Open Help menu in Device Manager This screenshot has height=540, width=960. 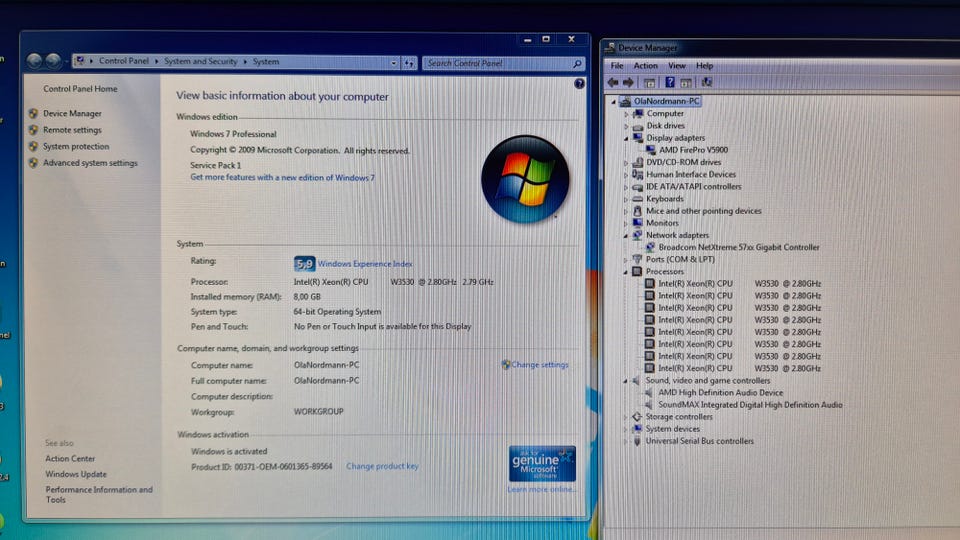tap(704, 66)
